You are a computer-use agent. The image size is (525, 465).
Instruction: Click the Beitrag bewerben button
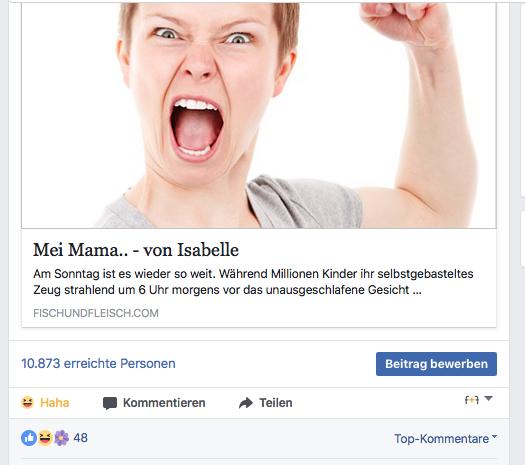coord(436,364)
